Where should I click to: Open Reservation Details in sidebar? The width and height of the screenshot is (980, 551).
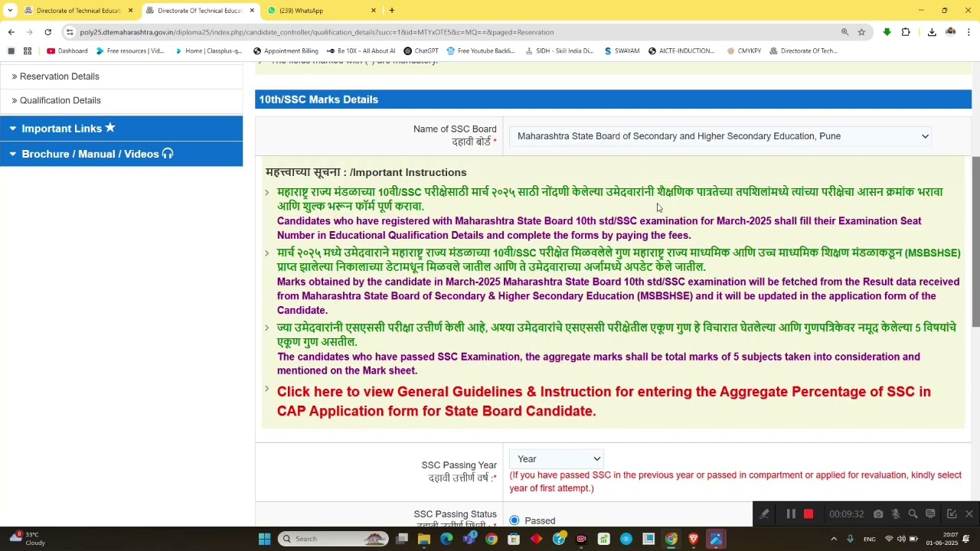pos(59,77)
